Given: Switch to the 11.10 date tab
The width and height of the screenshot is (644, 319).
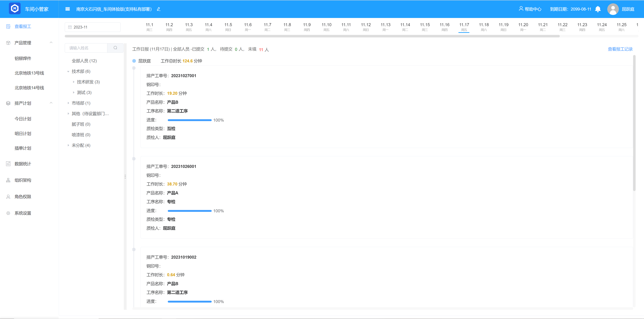Looking at the screenshot, I should pyautogui.click(x=326, y=26).
